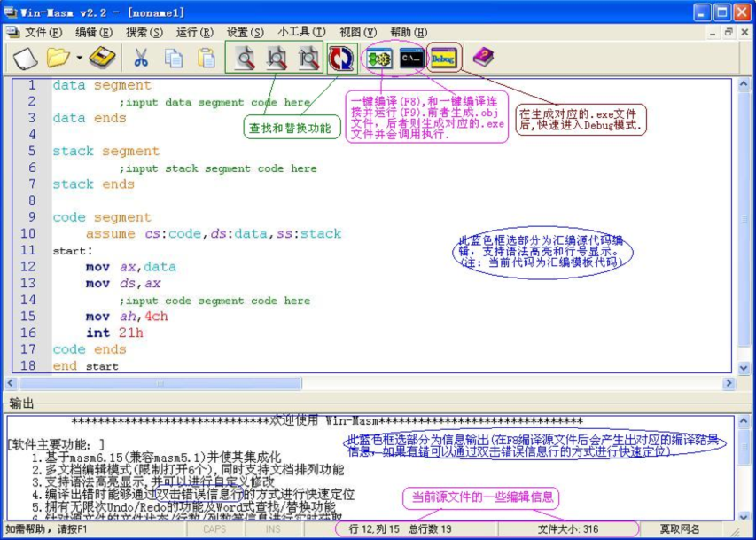This screenshot has height=540, width=756.
Task: Click 'end start' on line 18
Action: coord(85,366)
